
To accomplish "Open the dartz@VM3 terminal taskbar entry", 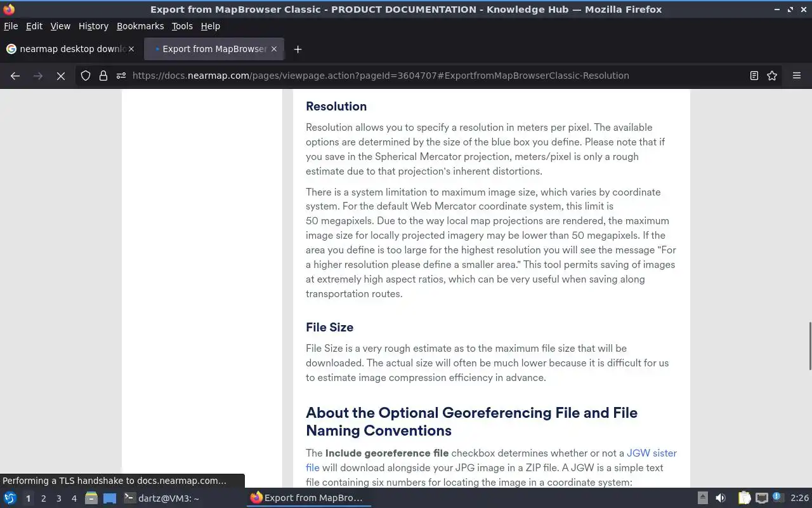I will click(161, 498).
